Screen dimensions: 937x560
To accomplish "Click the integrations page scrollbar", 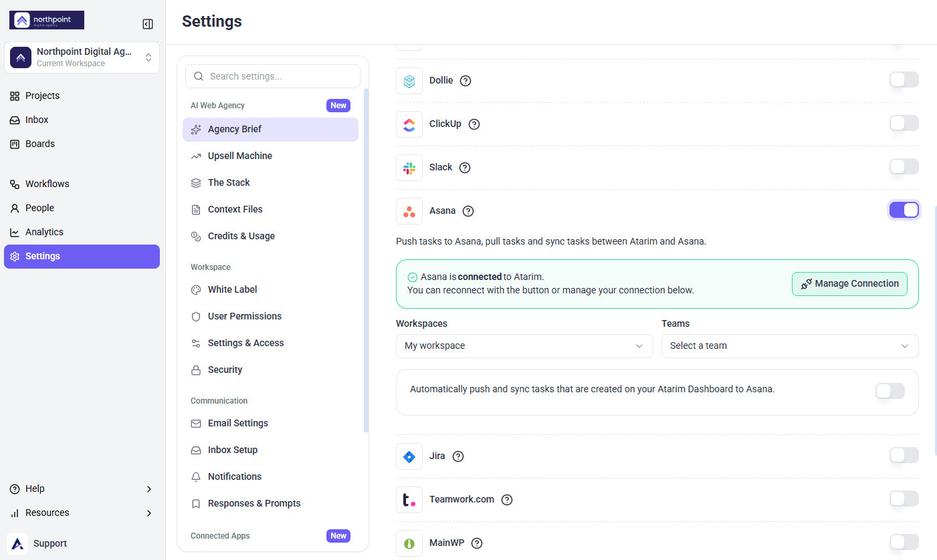I will tap(935, 331).
